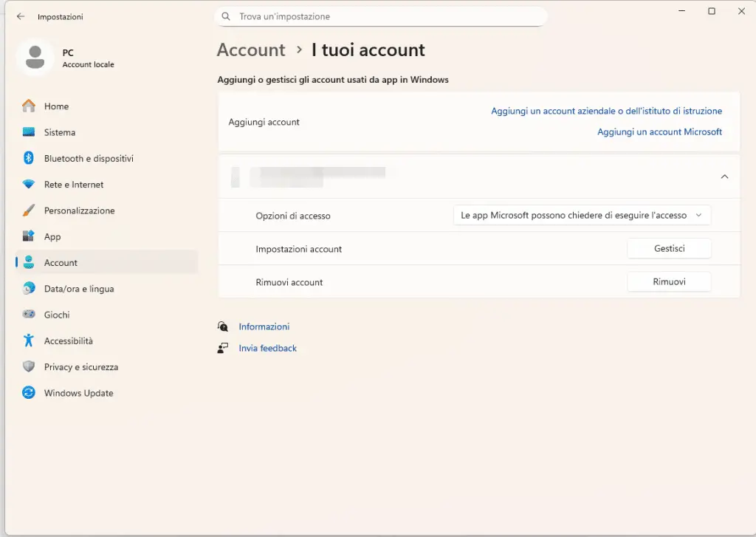Open the Accessibilità figure icon
This screenshot has width=756, height=537.
point(29,341)
